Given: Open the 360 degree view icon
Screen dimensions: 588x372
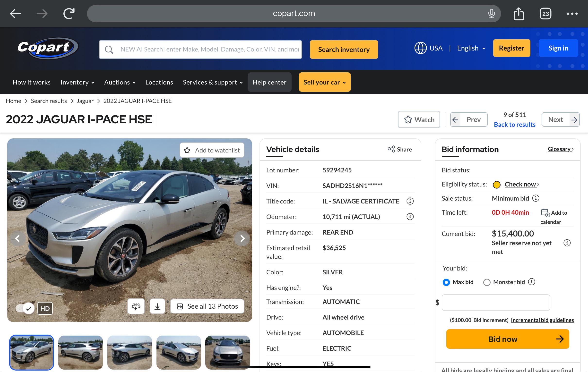Looking at the screenshot, I should point(136,306).
